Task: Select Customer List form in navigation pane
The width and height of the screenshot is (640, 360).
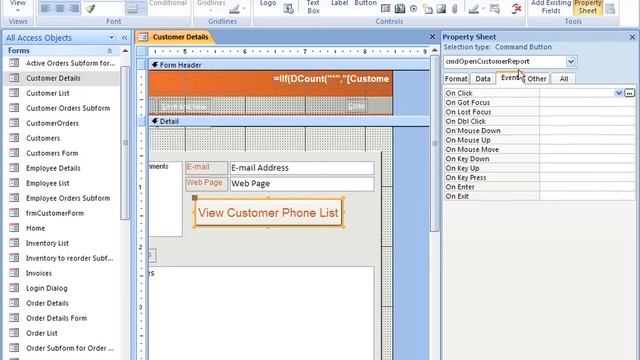Action: [x=62, y=93]
